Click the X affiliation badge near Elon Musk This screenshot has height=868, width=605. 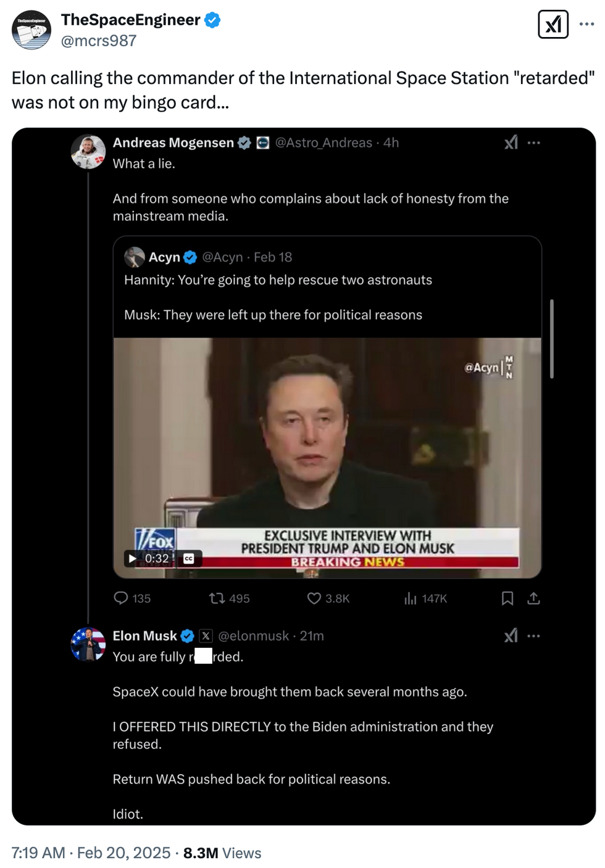pyautogui.click(x=206, y=635)
